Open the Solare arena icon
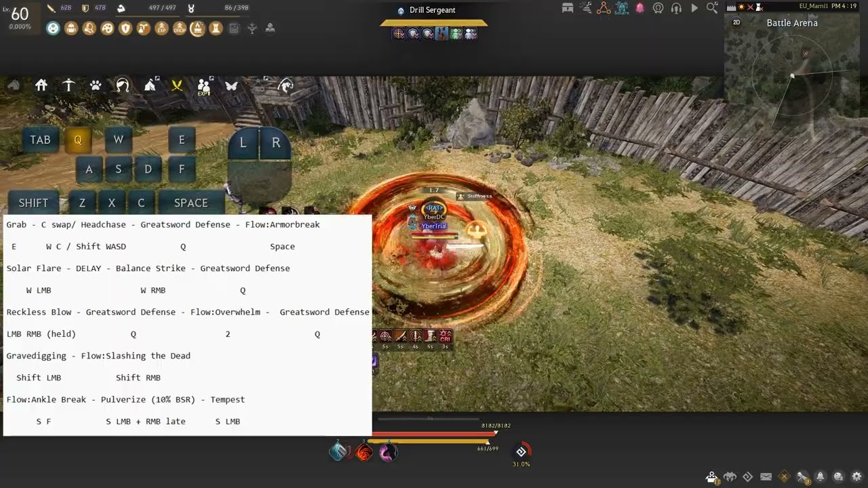The image size is (868, 488). pyautogui.click(x=622, y=9)
